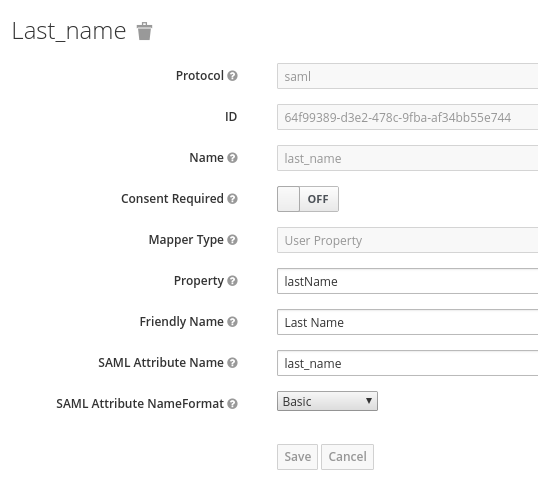Show help tooltip for SAML Attribute NameFormat

[x=232, y=404]
